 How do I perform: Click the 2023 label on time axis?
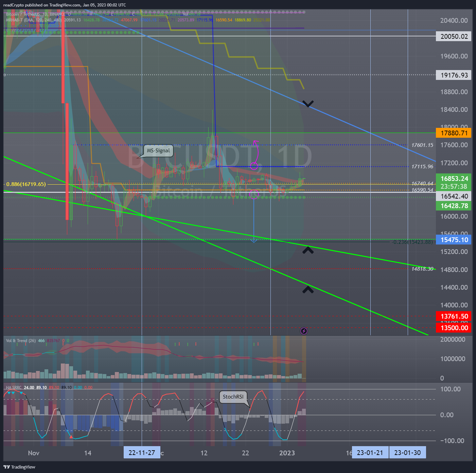pyautogui.click(x=287, y=453)
